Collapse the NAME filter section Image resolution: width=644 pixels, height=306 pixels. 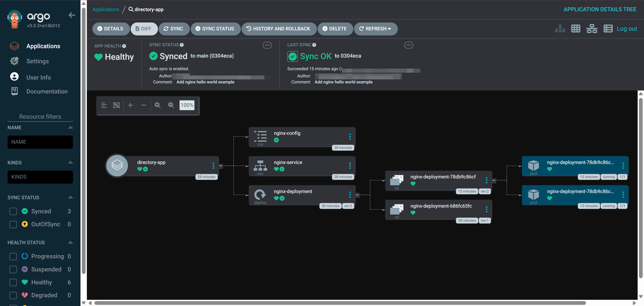coord(70,127)
